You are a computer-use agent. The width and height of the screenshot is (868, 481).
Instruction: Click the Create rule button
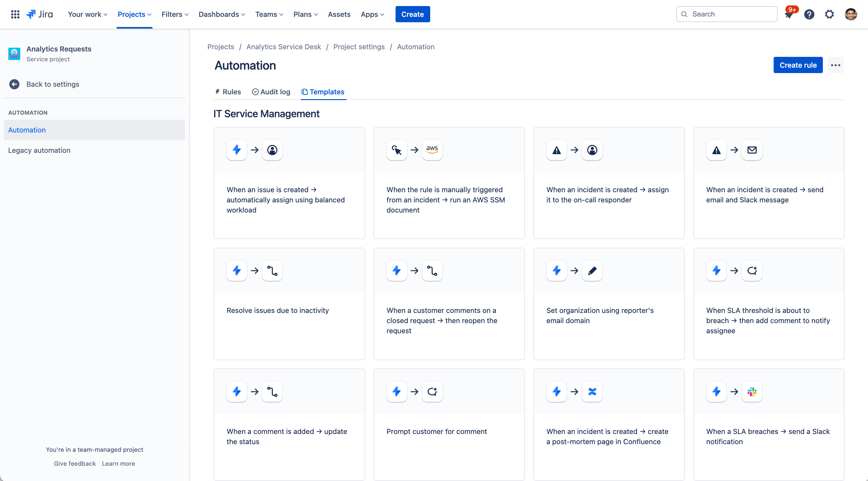[x=798, y=65]
